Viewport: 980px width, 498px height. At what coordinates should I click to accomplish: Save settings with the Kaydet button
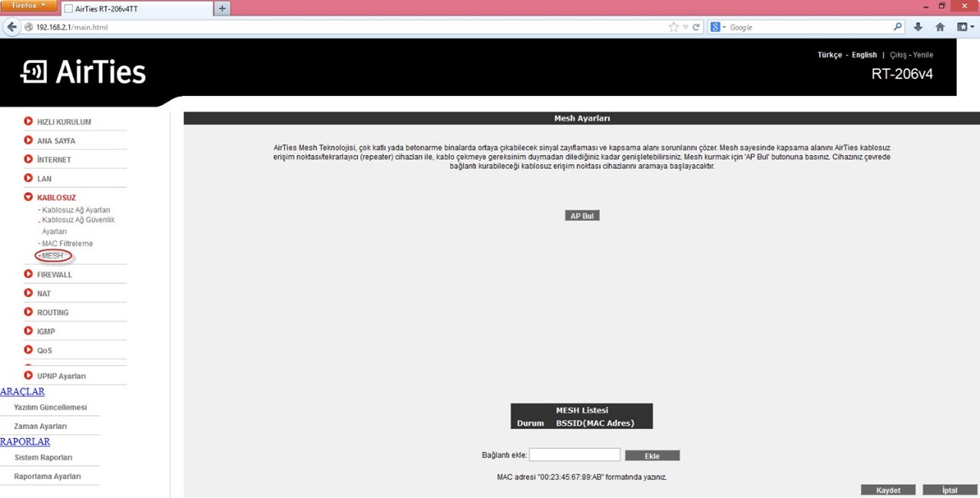[x=889, y=490]
